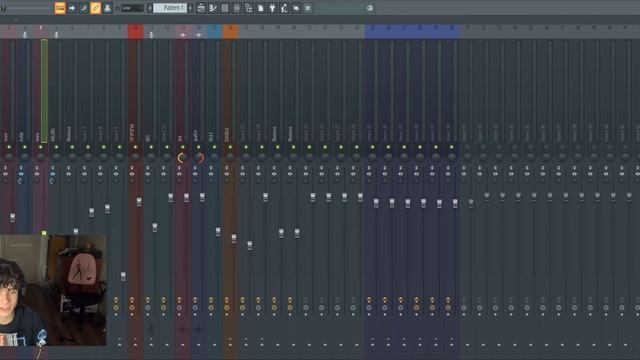This screenshot has height=360, width=640.
Task: Click the blue arc knob on the second mixer track
Action: 20,180
